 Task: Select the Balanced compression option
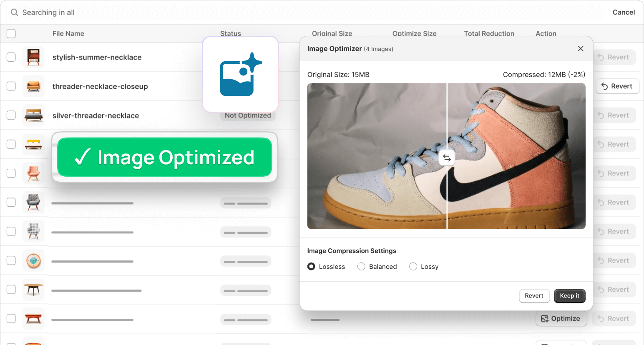coord(361,267)
